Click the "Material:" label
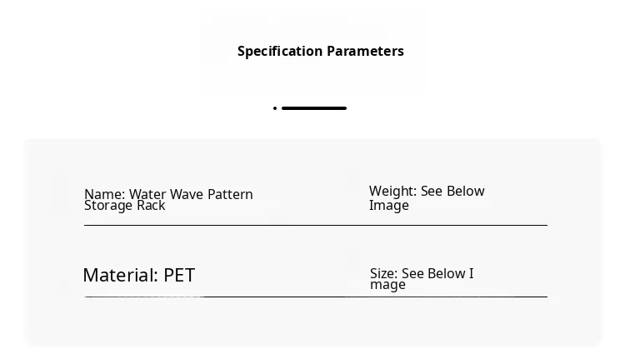This screenshot has width=625, height=364. click(120, 276)
